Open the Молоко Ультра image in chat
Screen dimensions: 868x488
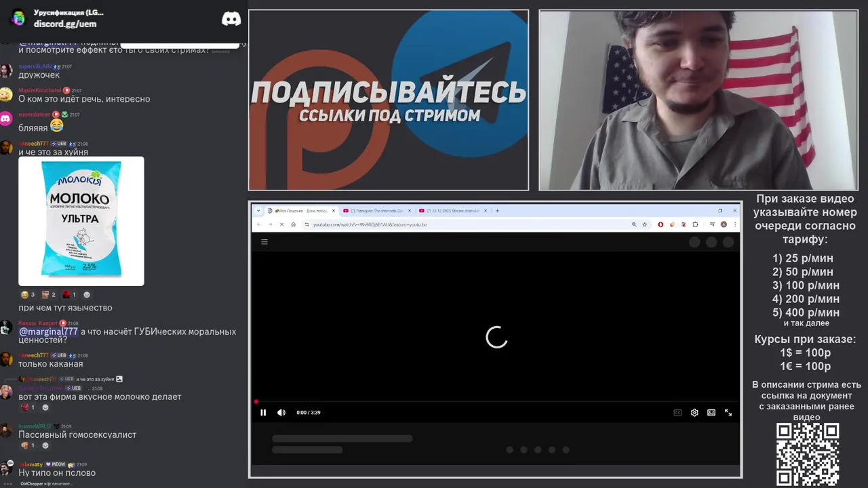coord(81,221)
